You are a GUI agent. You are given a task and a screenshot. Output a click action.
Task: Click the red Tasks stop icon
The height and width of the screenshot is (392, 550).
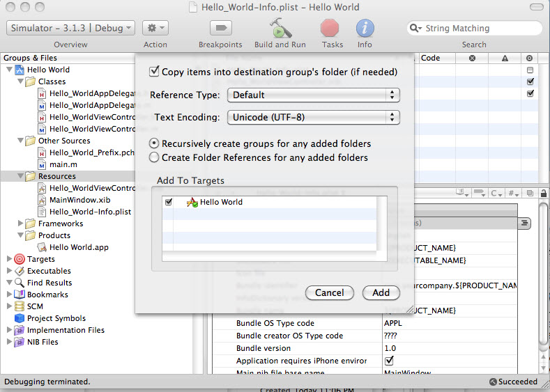(330, 28)
